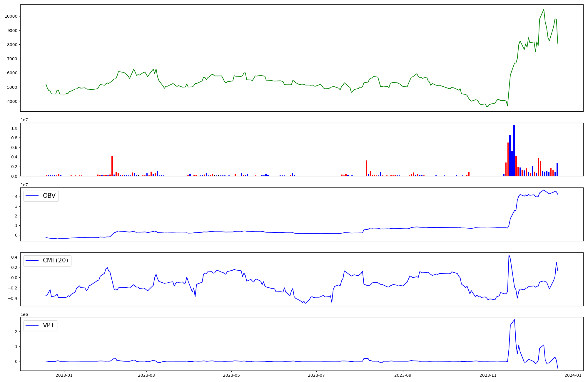
Task: Click the 2023-05 x-axis date label
Action: [231, 375]
